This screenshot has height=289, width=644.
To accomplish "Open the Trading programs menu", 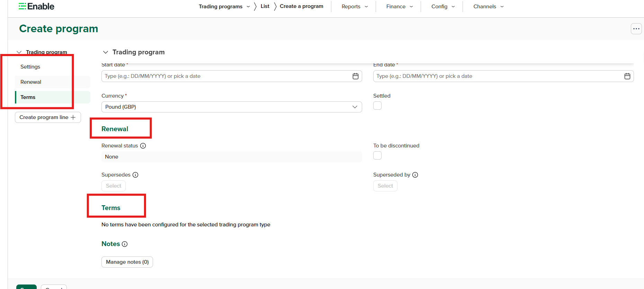I will (224, 7).
